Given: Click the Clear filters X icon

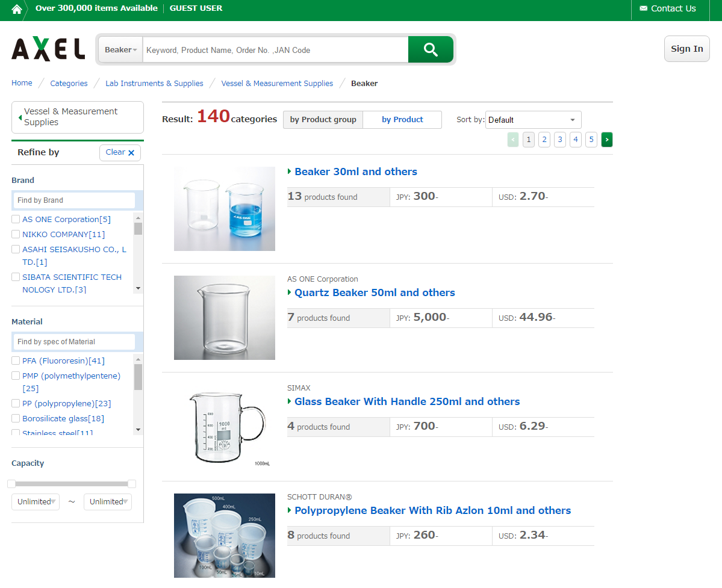Looking at the screenshot, I should click(x=131, y=153).
